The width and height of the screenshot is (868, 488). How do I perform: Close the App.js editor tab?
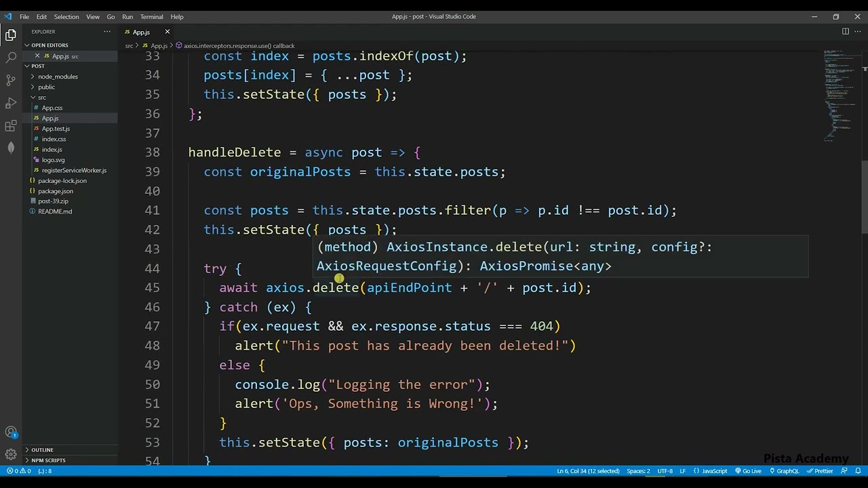(167, 32)
